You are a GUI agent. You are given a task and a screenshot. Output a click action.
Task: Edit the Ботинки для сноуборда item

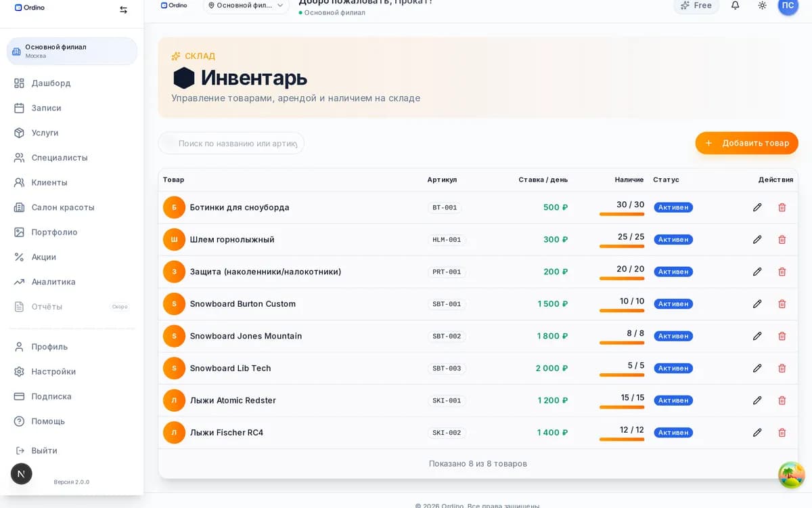(757, 207)
